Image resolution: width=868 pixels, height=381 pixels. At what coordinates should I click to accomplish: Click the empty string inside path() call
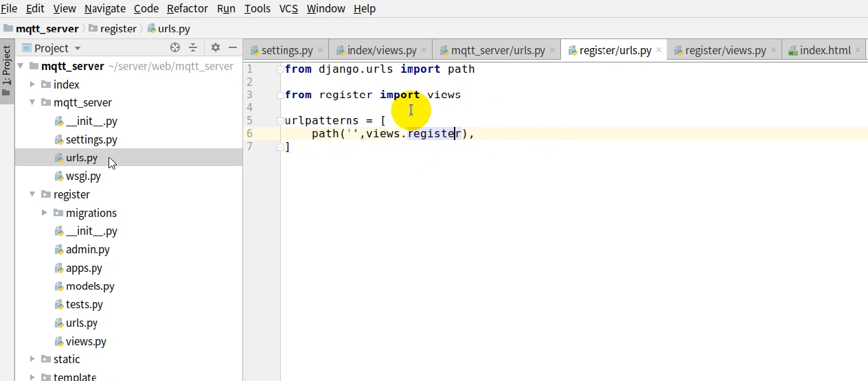352,133
